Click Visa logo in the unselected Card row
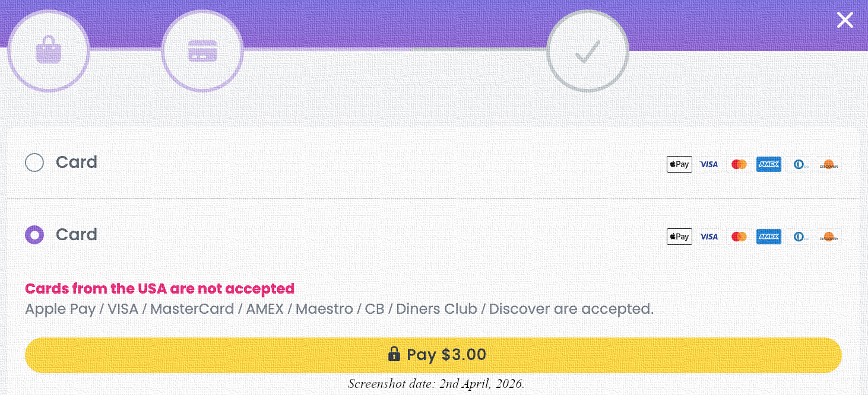The image size is (868, 395). click(709, 164)
